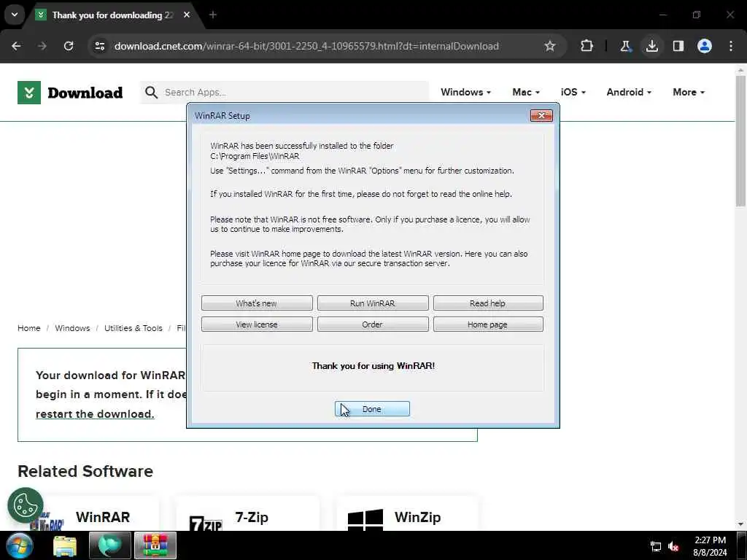Open the WinRAR Home page button

488,324
